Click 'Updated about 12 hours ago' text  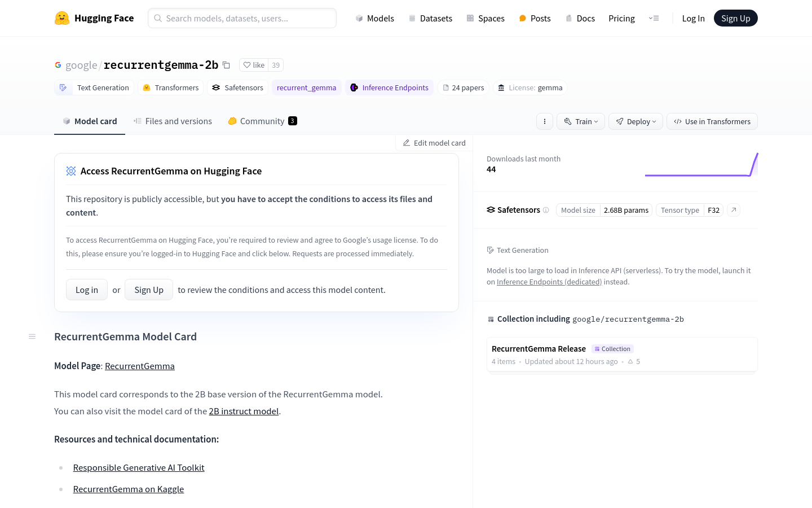[x=571, y=361]
